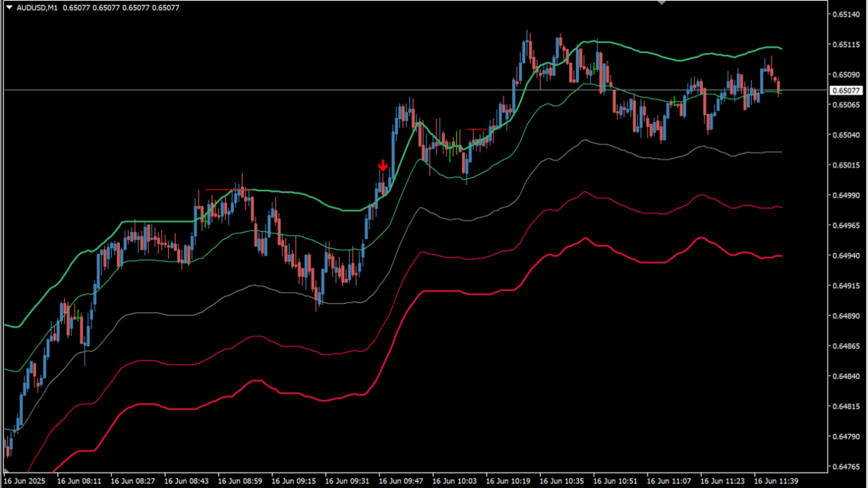Click the 0.64990 price axis label
Screen dimensions: 868x488
[x=846, y=195]
